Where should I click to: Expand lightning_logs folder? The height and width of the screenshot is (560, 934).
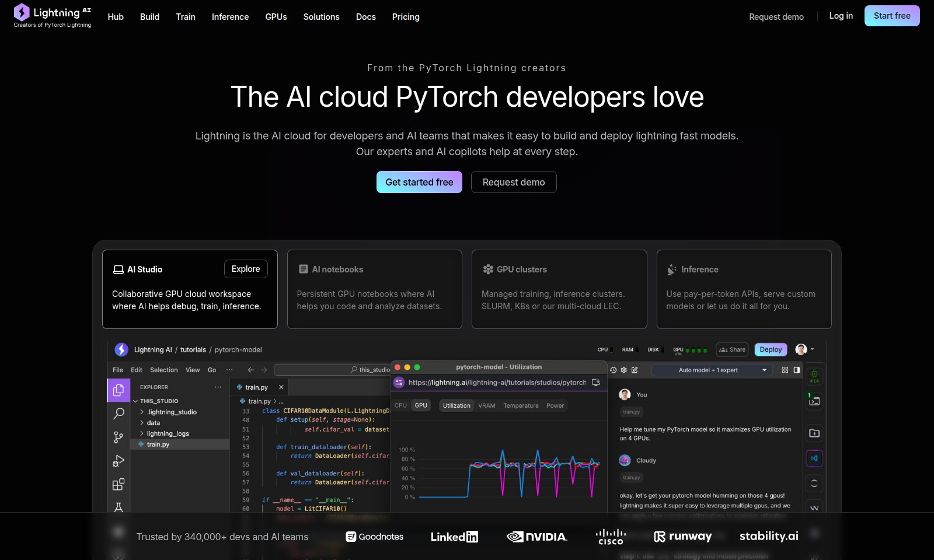(x=165, y=433)
